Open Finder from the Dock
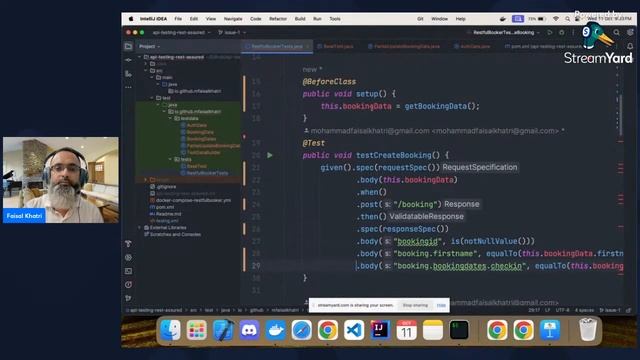This screenshot has width=640, height=360. 170,330
